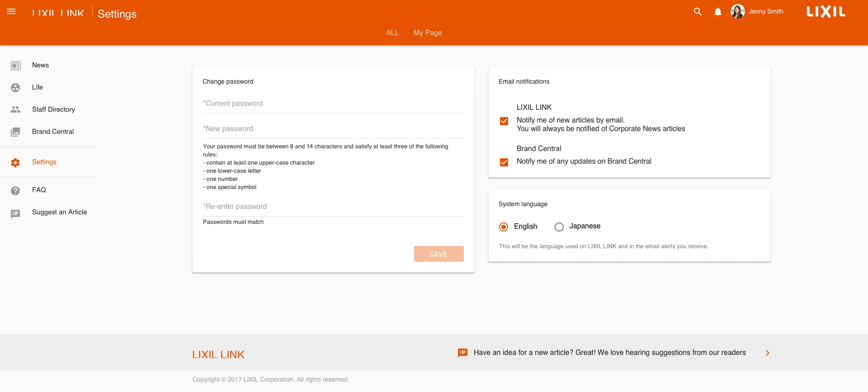Click the LIXIL LINK header logo
Image resolution: width=868 pixels, height=392 pixels.
58,13
